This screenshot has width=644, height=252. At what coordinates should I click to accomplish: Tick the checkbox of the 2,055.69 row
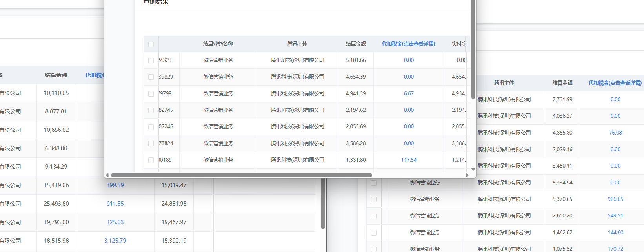tap(151, 127)
